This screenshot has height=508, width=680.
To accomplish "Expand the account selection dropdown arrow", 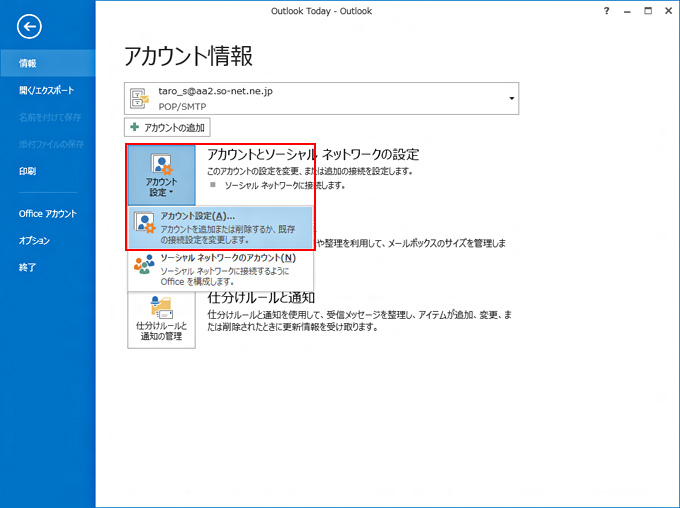I will coord(512,98).
